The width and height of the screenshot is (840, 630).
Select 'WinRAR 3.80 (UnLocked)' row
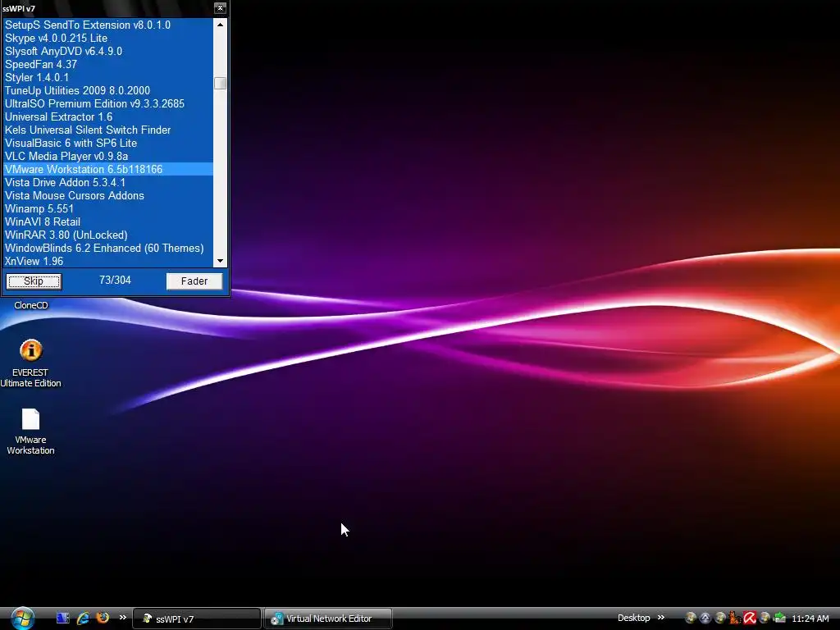tap(108, 235)
